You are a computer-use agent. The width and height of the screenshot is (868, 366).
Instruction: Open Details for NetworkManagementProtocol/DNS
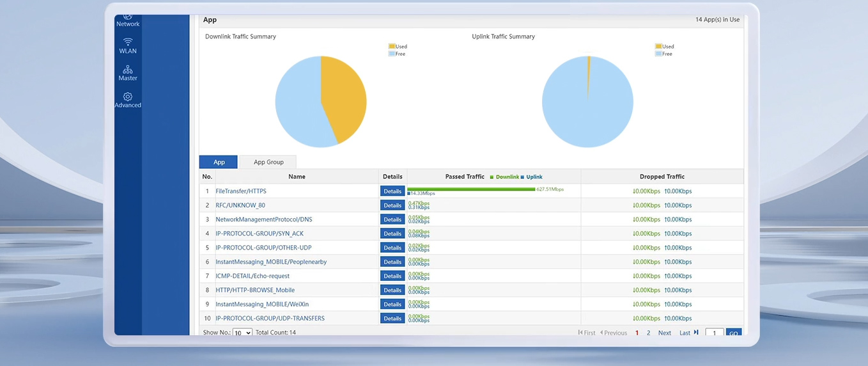pyautogui.click(x=392, y=219)
